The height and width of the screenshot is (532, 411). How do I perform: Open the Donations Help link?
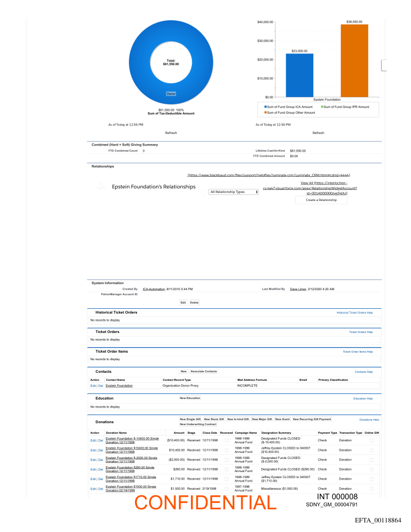pyautogui.click(x=369, y=419)
